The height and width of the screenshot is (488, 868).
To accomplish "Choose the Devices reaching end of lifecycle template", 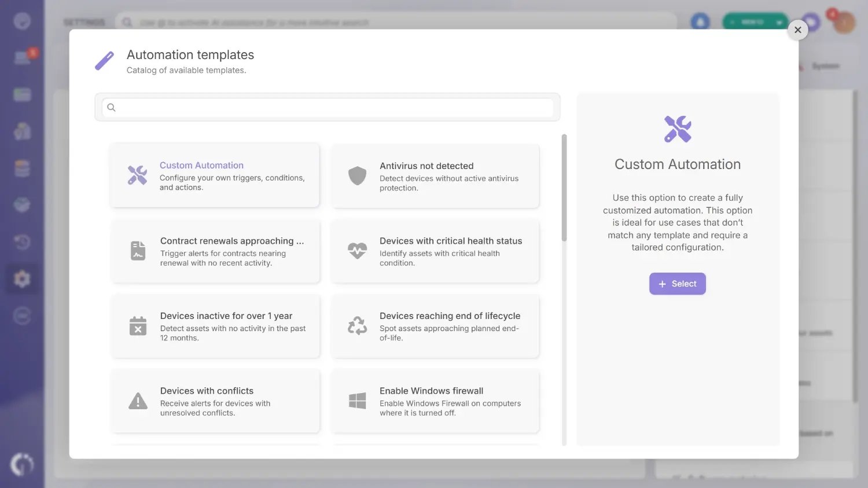I will coord(434,326).
